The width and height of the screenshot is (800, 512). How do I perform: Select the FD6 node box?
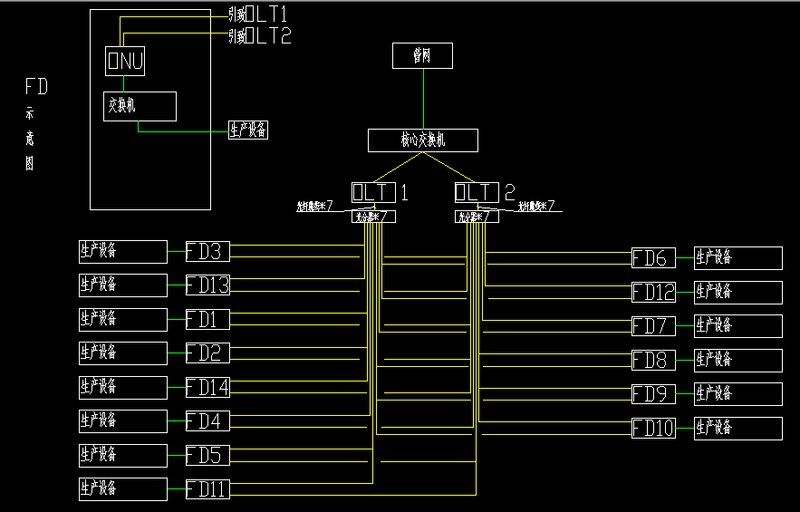652,258
